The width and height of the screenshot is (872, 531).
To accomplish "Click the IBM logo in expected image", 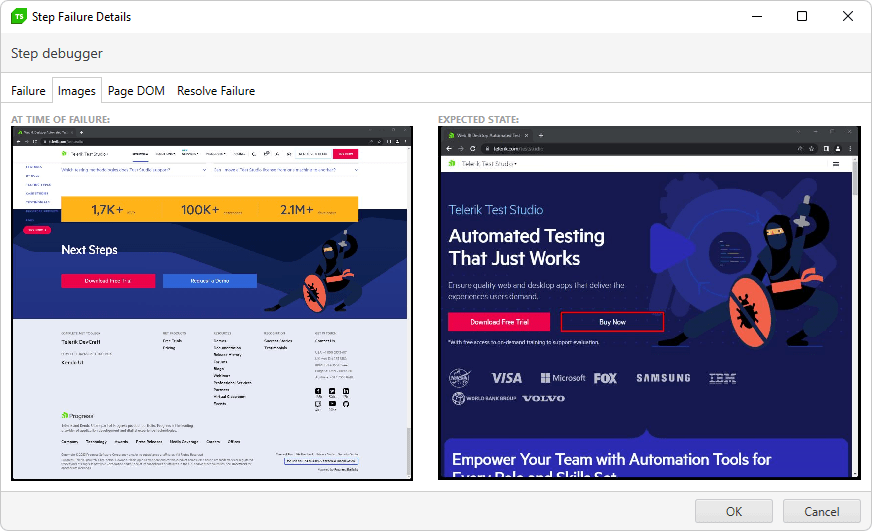I will [723, 378].
